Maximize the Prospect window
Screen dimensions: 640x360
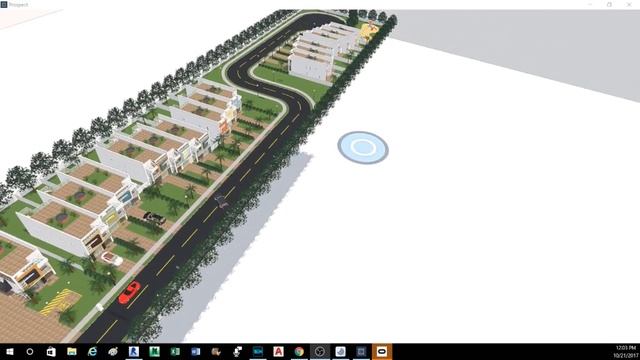[x=609, y=4]
